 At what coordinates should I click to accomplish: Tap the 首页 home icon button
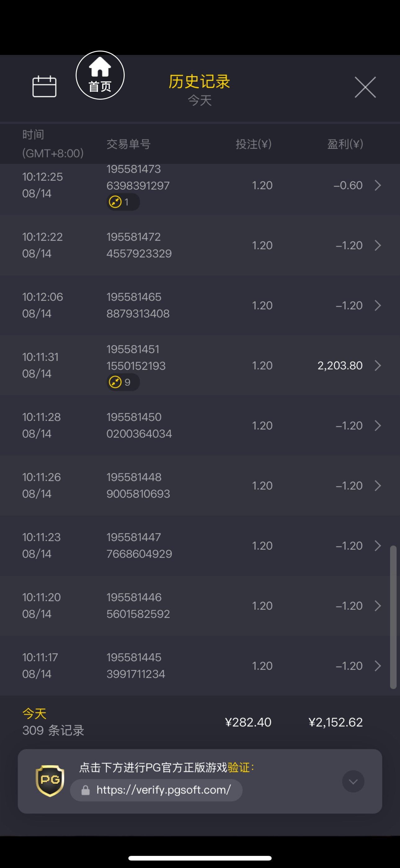100,75
